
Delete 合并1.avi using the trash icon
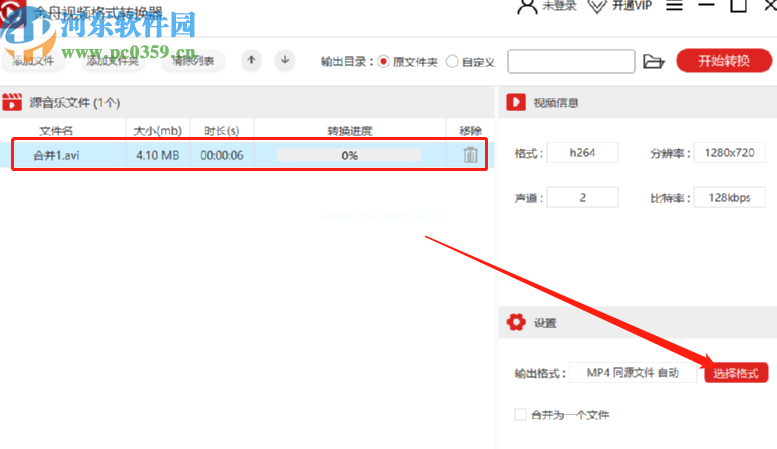tap(470, 155)
